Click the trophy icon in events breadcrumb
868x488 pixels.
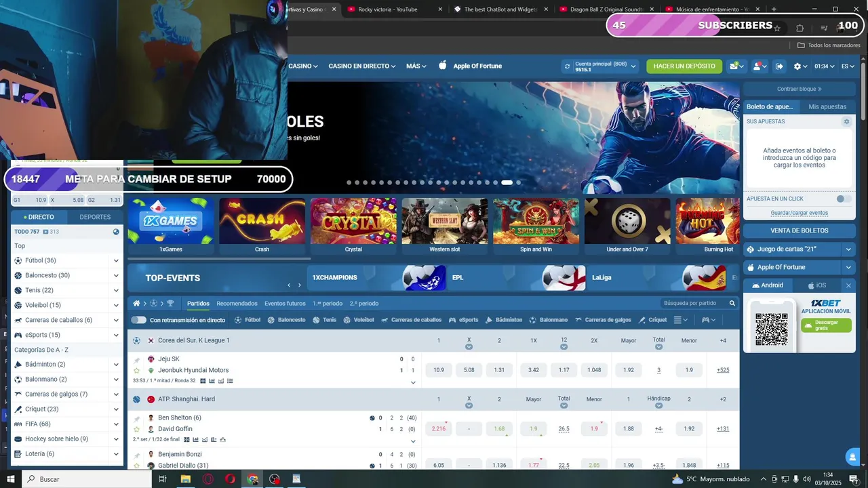170,303
